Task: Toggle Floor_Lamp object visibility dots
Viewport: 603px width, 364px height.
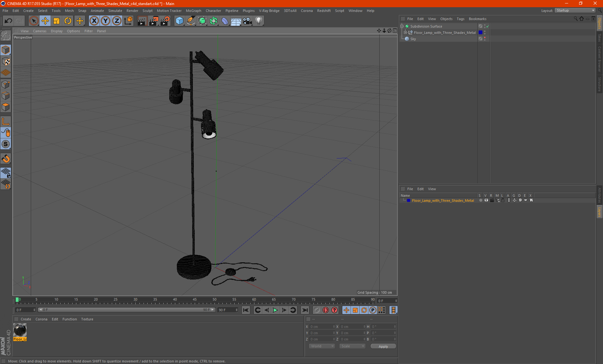Action: tap(485, 33)
